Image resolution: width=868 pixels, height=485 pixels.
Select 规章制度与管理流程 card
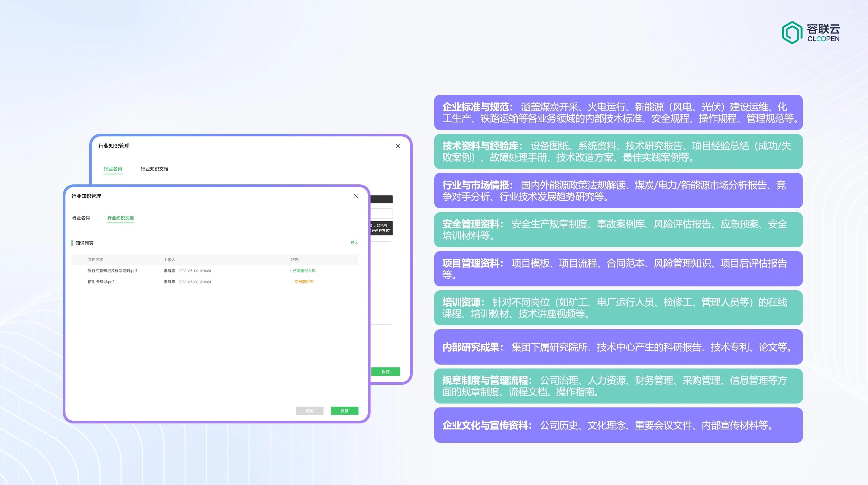618,386
